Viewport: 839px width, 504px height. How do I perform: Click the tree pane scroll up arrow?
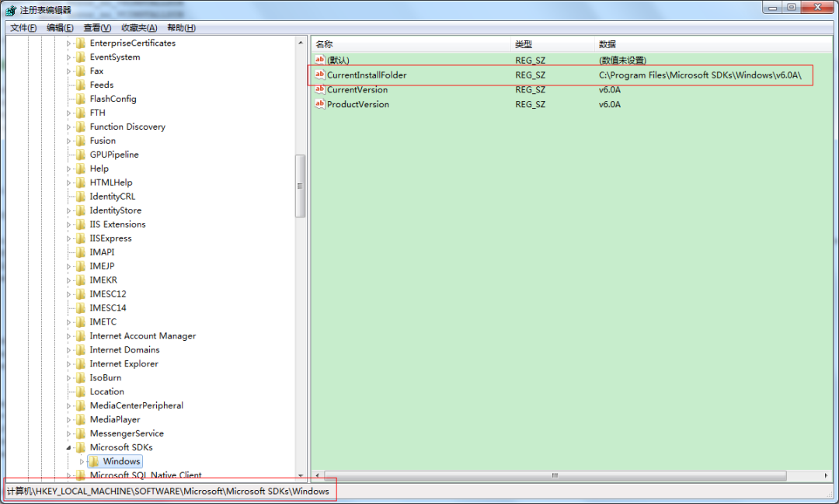pos(300,42)
